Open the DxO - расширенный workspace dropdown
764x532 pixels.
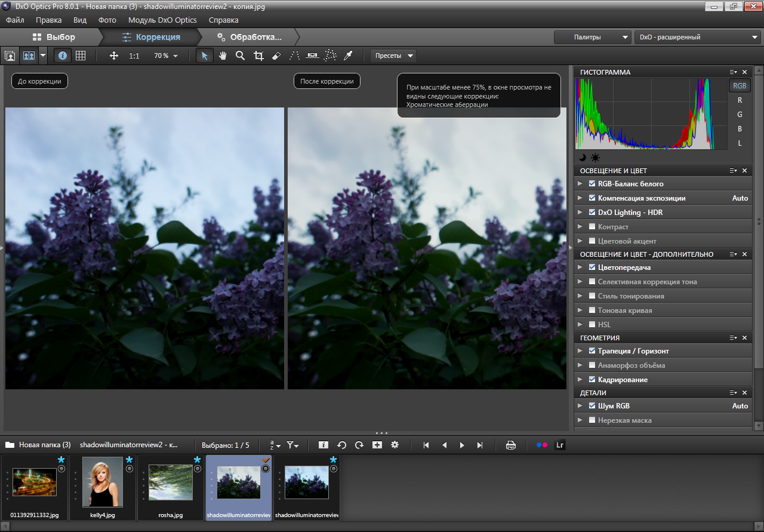[x=698, y=37]
